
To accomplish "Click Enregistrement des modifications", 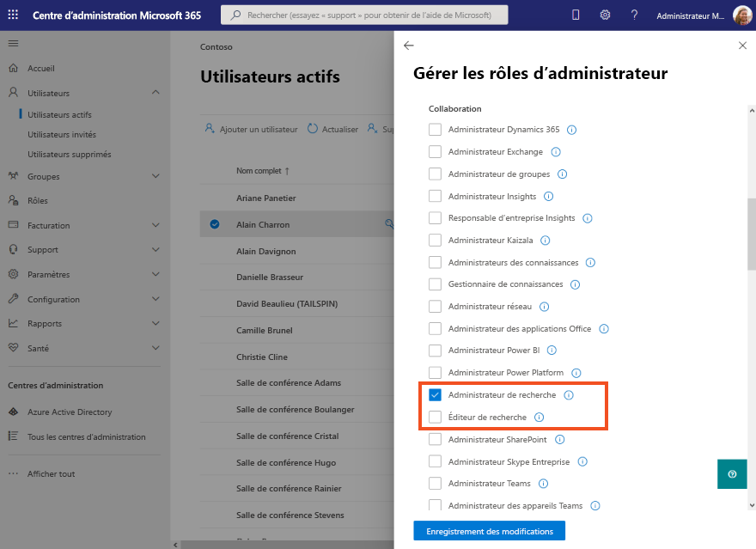I will point(489,531).
